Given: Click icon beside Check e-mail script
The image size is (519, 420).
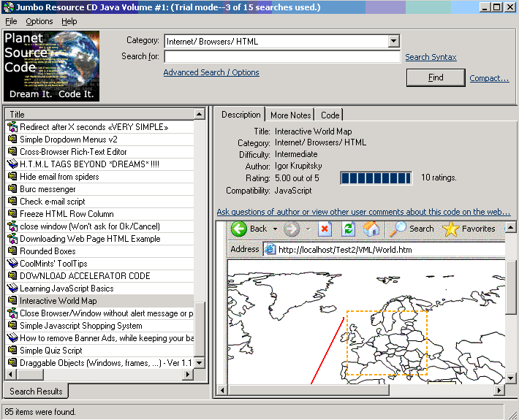Looking at the screenshot, I should click(x=12, y=202).
